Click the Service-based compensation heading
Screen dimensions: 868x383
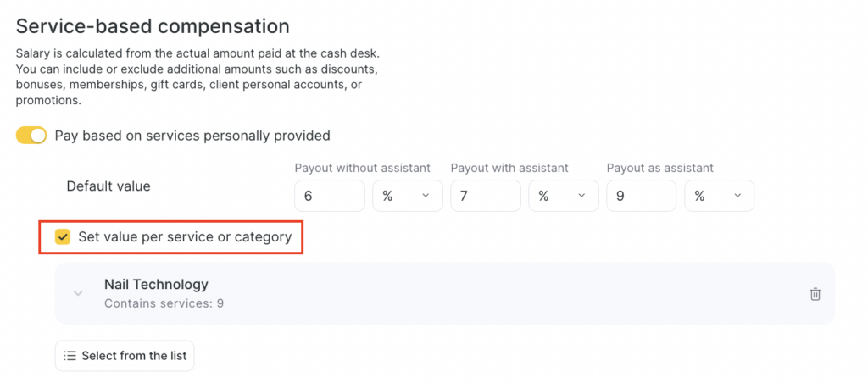[153, 27]
